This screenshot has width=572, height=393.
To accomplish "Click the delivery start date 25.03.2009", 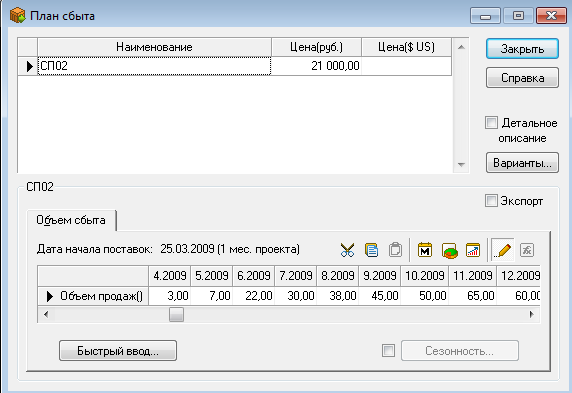I will (187, 249).
